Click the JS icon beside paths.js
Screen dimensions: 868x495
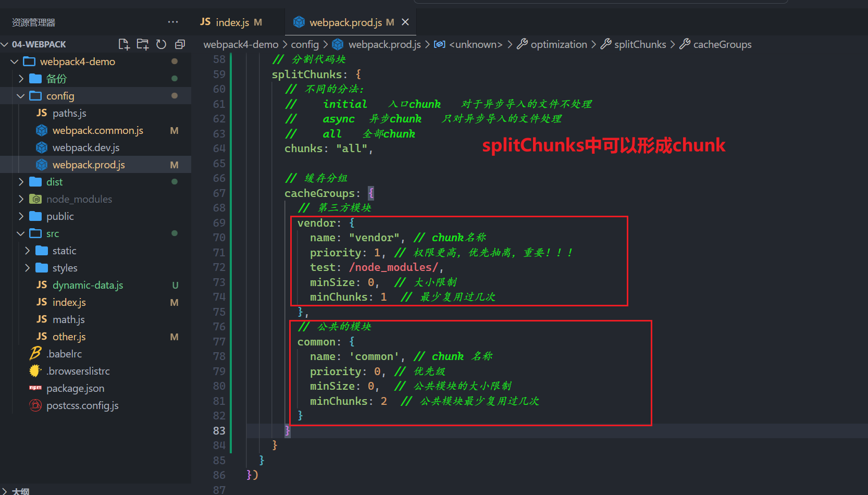42,113
